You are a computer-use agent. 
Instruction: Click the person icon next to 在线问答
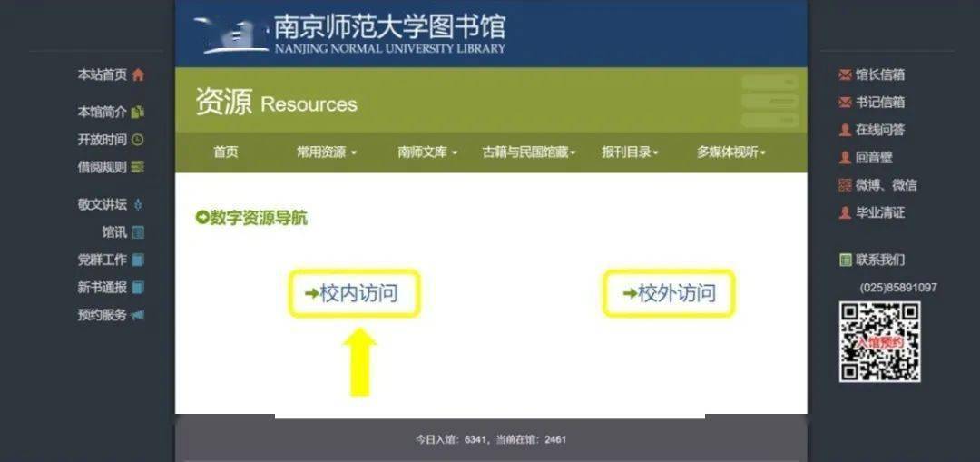click(x=845, y=130)
